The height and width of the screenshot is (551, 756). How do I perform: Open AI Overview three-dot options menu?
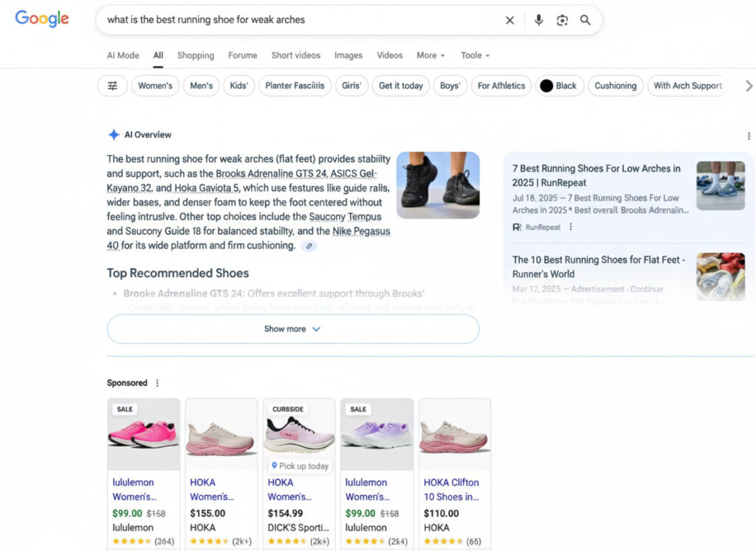(749, 136)
